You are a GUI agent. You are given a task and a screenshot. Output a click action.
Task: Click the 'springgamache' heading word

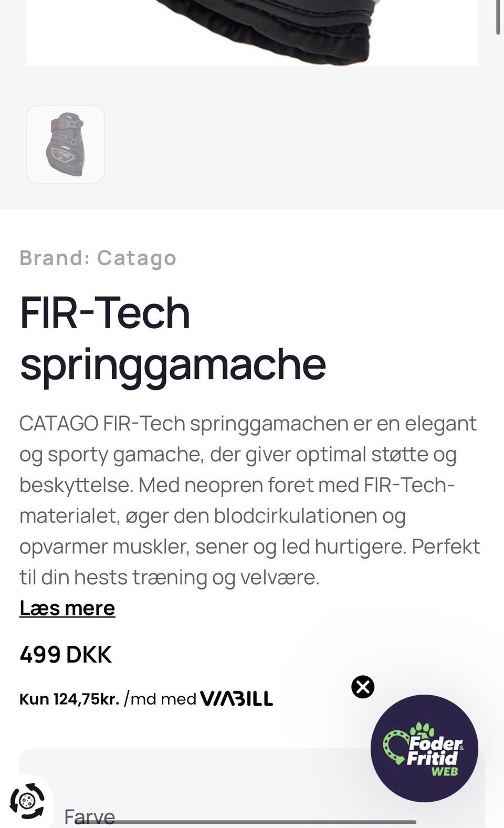[x=173, y=364]
